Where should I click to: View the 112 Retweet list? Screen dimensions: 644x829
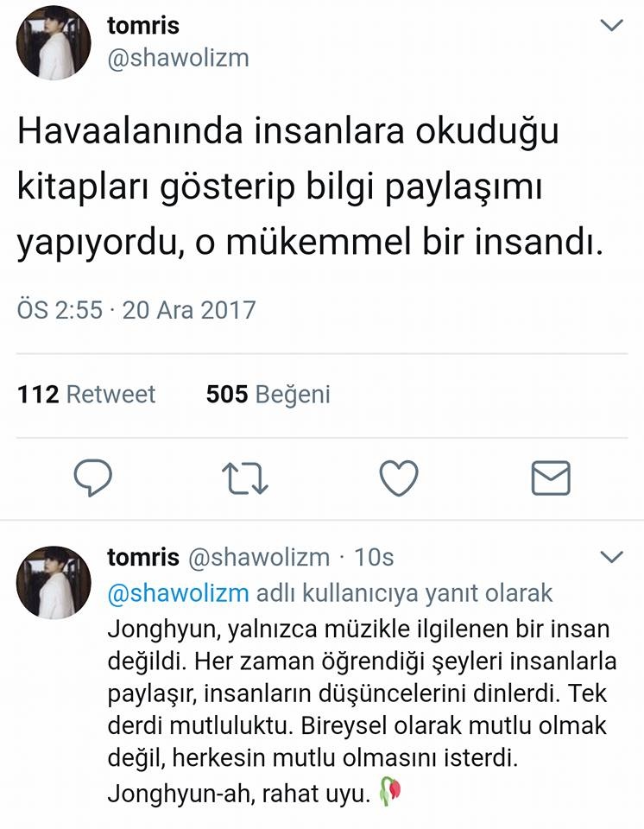click(x=86, y=395)
